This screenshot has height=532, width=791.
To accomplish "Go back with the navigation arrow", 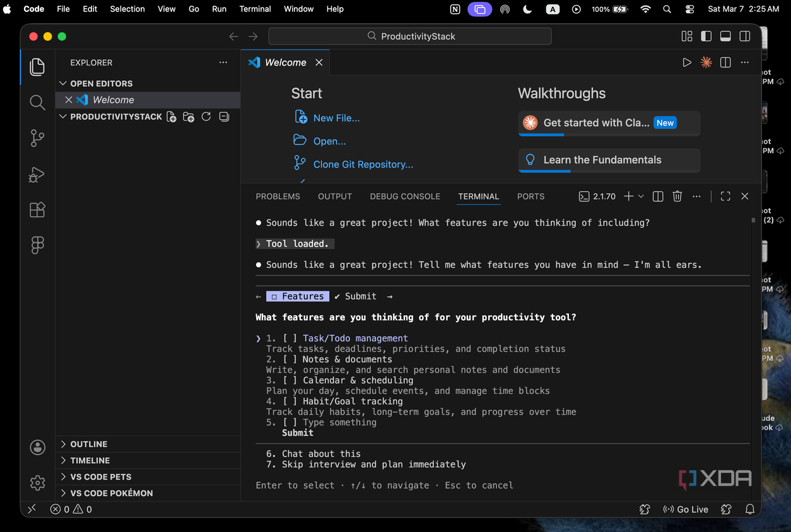I will pos(233,37).
